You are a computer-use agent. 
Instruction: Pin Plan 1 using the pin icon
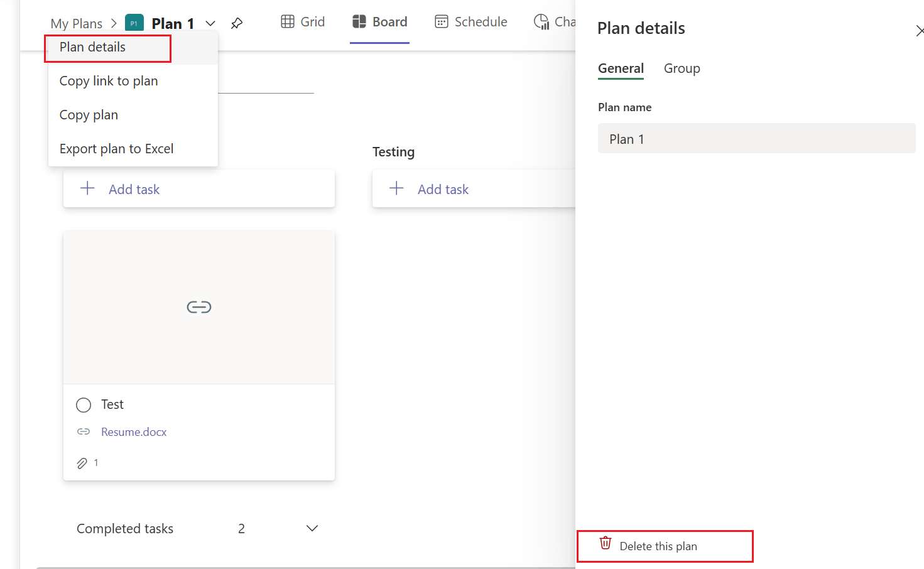(x=237, y=23)
